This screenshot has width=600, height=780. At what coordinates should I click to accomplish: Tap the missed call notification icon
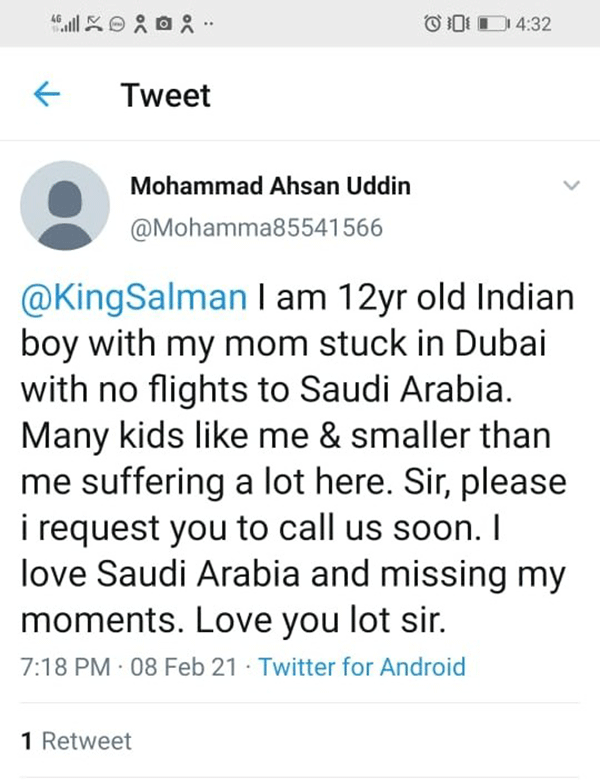[x=92, y=23]
